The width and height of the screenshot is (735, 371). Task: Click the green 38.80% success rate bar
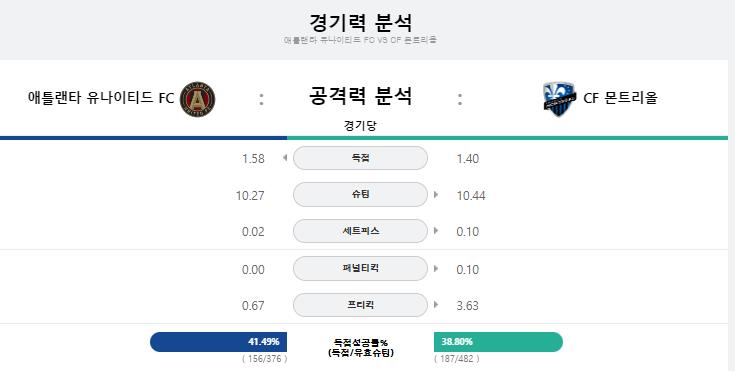tap(498, 342)
